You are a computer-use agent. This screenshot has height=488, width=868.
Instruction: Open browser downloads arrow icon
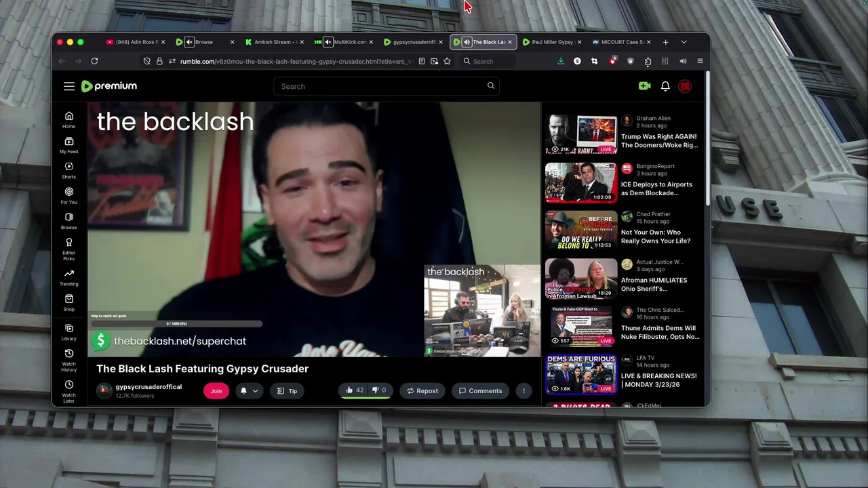pyautogui.click(x=561, y=61)
